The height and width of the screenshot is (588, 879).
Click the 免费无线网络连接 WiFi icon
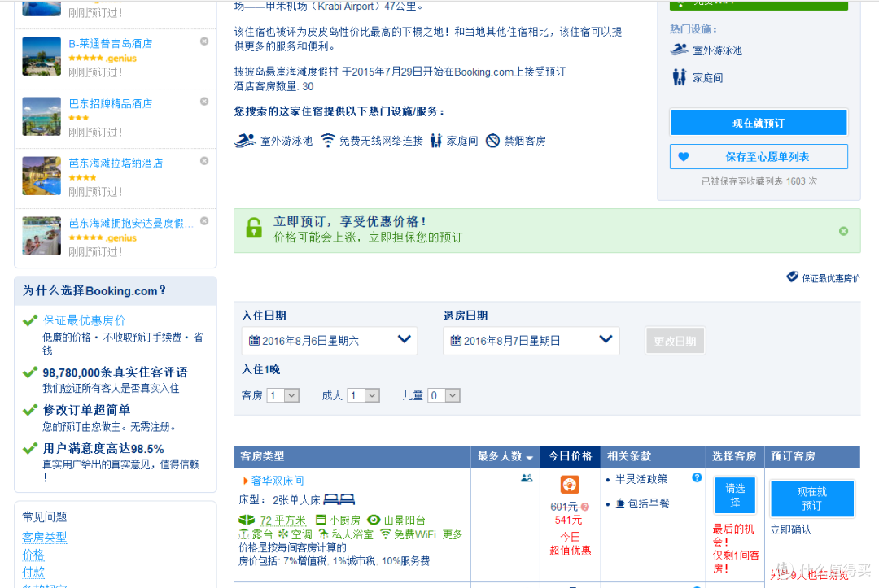click(327, 141)
